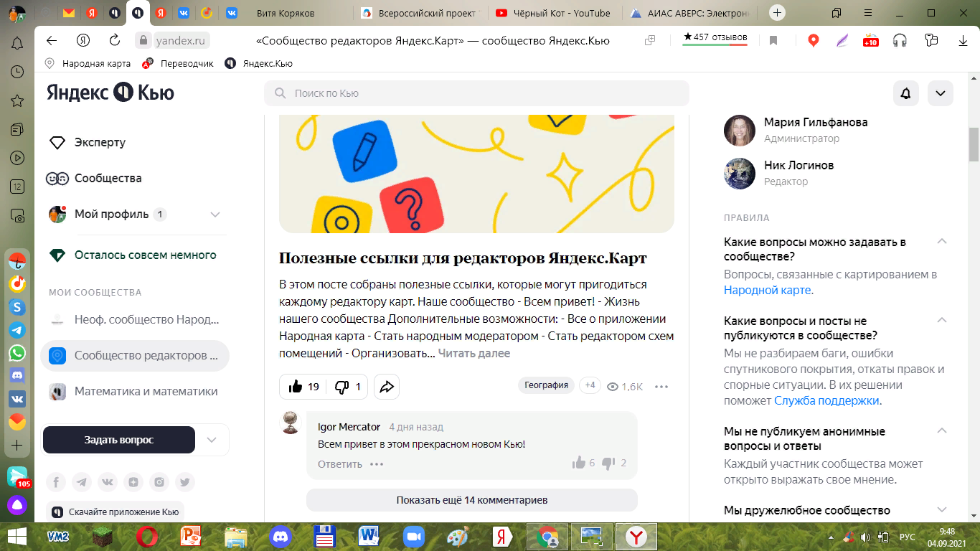Open Математика и математики community

point(134,391)
